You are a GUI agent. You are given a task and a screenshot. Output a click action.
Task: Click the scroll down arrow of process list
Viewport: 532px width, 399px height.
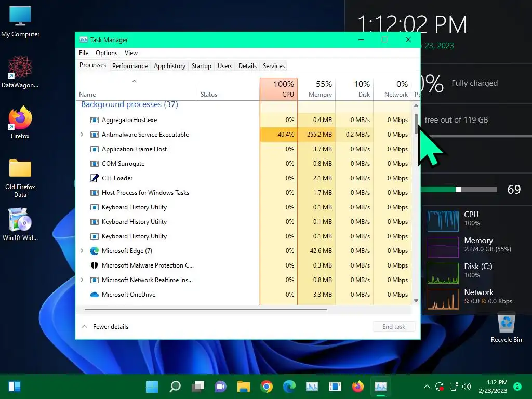(416, 301)
